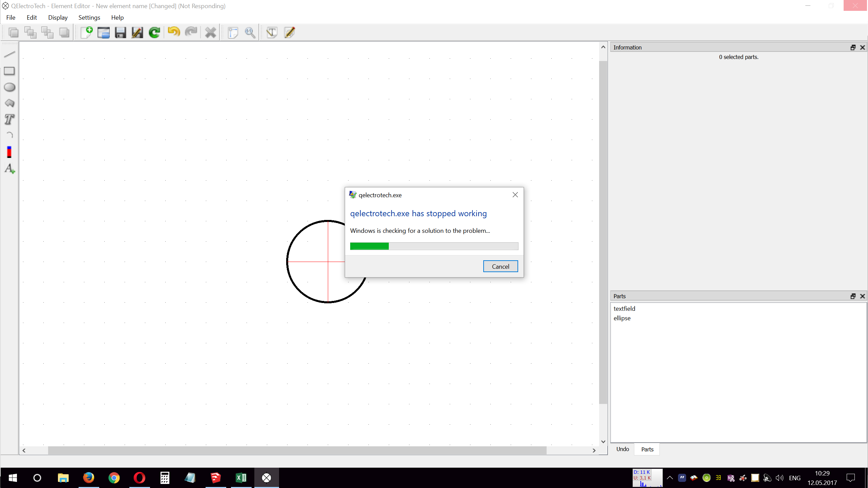Click the '0 selected parts.' text
Image resolution: width=868 pixels, height=488 pixels.
739,57
